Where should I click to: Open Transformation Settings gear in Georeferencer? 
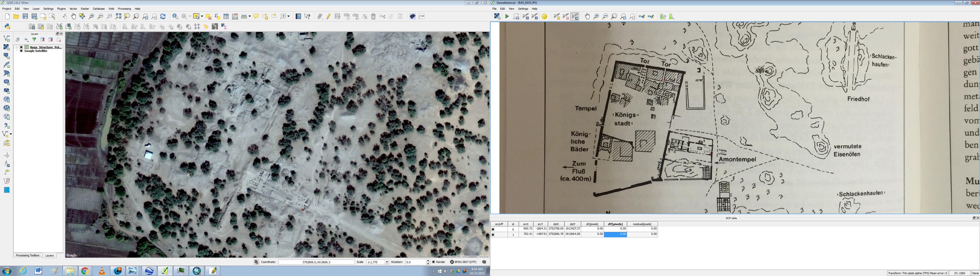(545, 16)
